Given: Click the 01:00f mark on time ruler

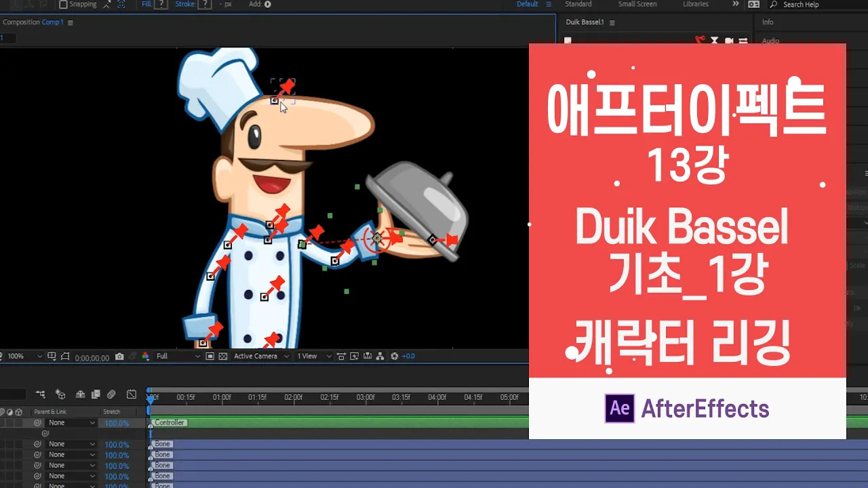Looking at the screenshot, I should tap(222, 397).
